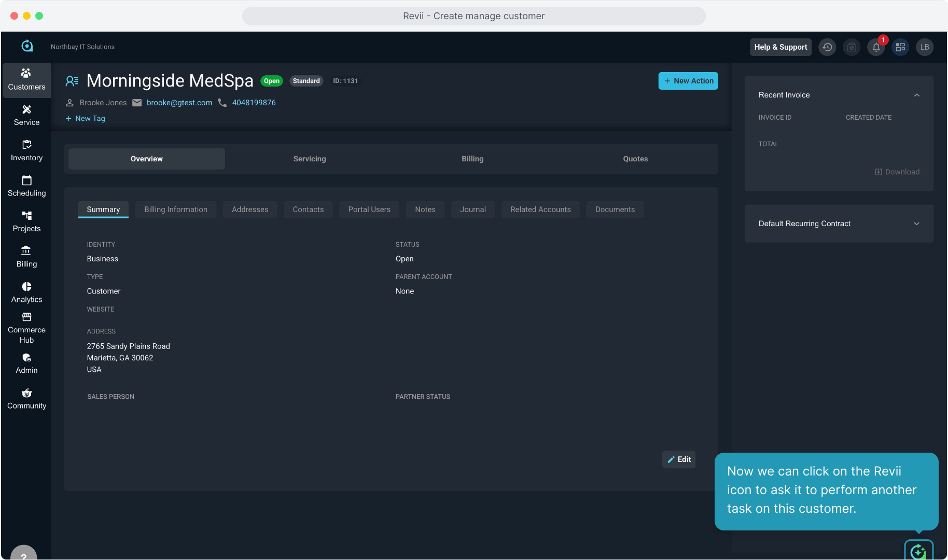Image resolution: width=948 pixels, height=560 pixels.
Task: Click the notifications bell icon
Action: 876,47
